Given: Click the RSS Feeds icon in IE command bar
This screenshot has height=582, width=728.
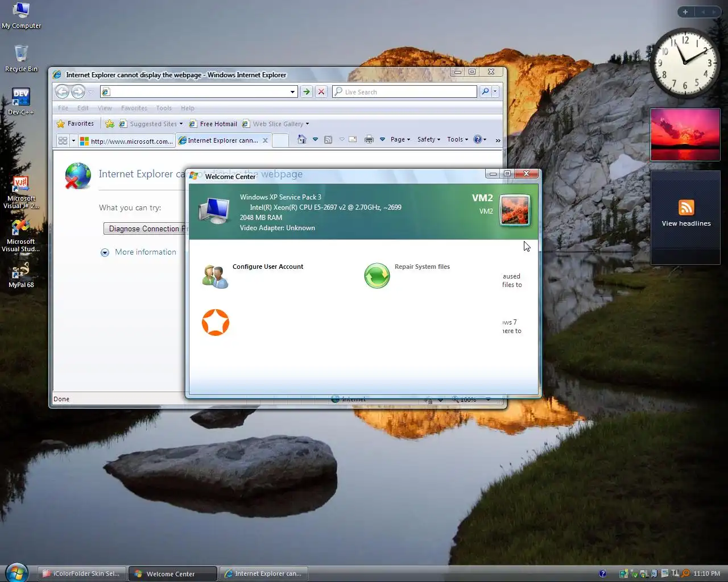Looking at the screenshot, I should point(328,139).
